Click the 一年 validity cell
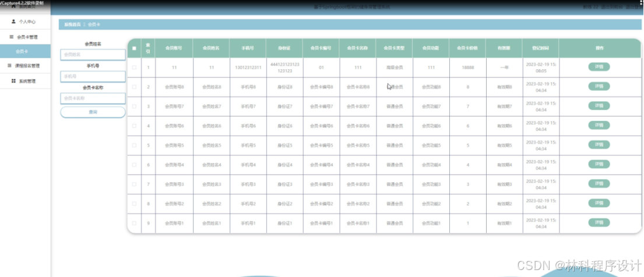This screenshot has height=277, width=644. tap(504, 68)
